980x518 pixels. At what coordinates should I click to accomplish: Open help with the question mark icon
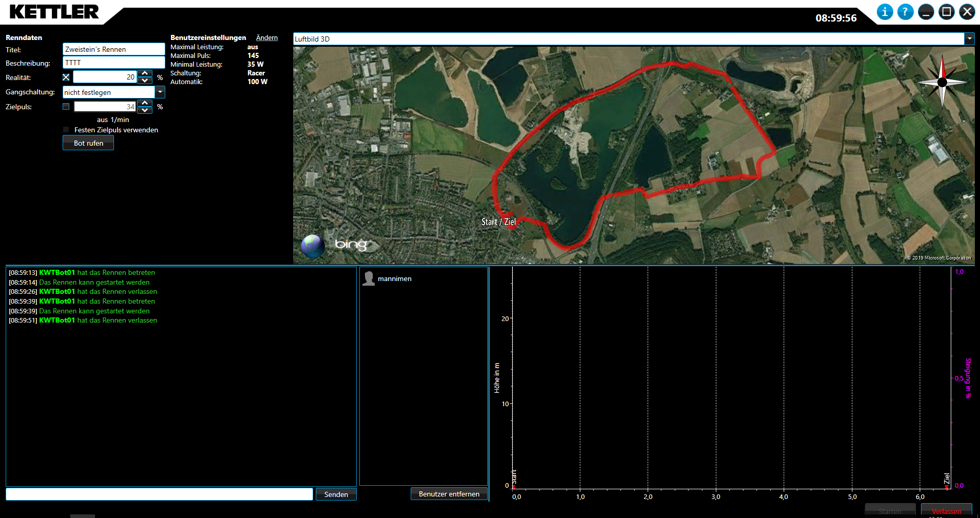[x=905, y=12]
